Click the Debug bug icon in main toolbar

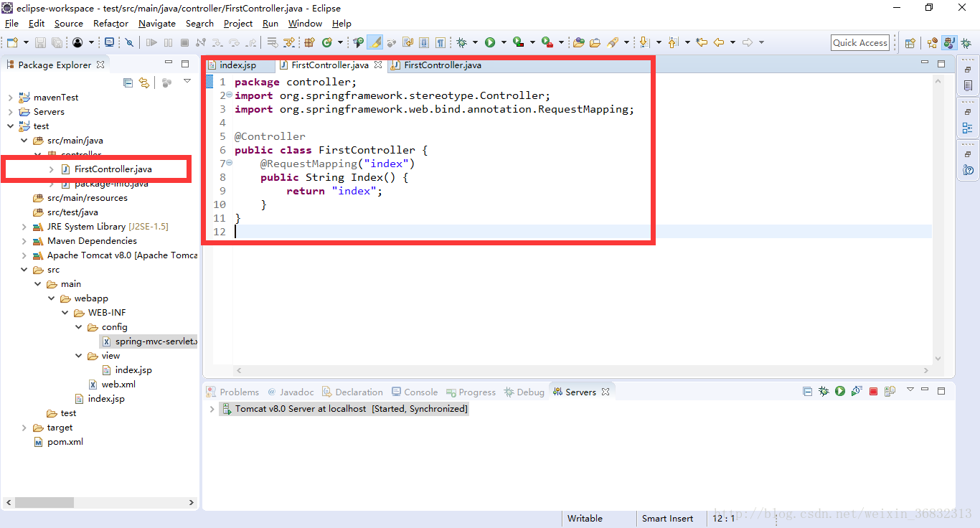point(461,43)
